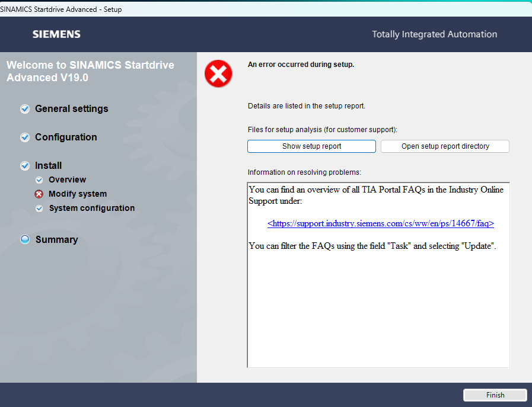532x407 pixels.
Task: Click "Files for setup analysis" label
Action: [322, 130]
